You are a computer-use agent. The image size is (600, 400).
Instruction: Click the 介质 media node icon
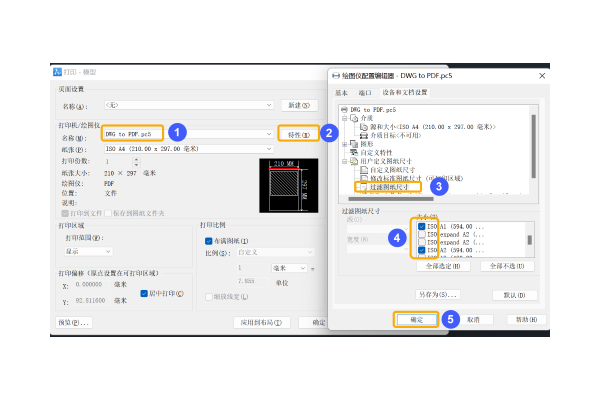point(354,118)
